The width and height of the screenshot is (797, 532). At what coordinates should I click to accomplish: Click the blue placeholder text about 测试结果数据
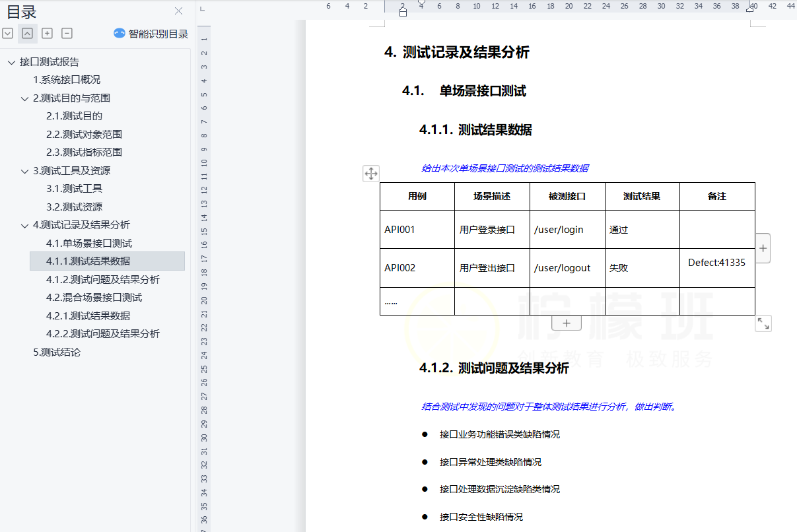pyautogui.click(x=506, y=169)
